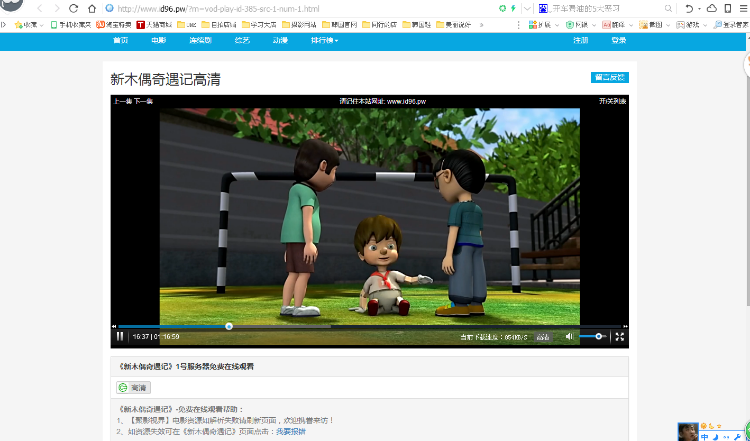Toggle the moon half-width icon in IME bar
The image size is (750, 441).
pos(716,437)
